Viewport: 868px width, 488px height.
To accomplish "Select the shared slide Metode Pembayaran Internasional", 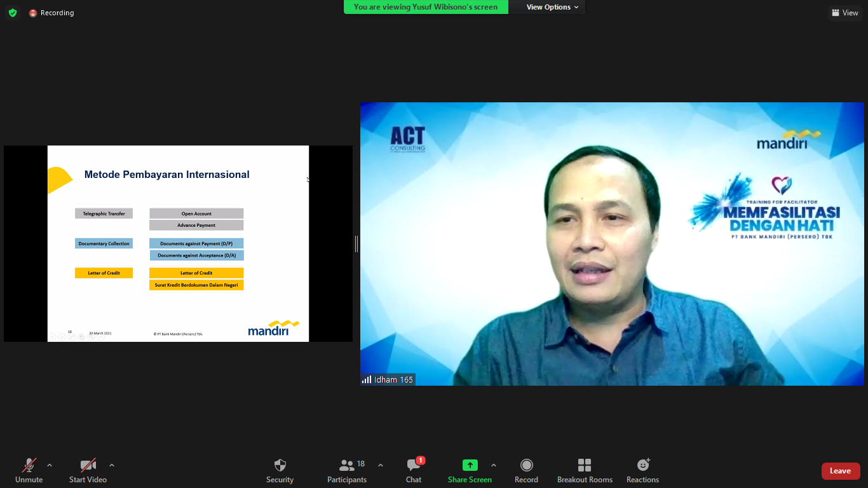I will click(x=178, y=243).
